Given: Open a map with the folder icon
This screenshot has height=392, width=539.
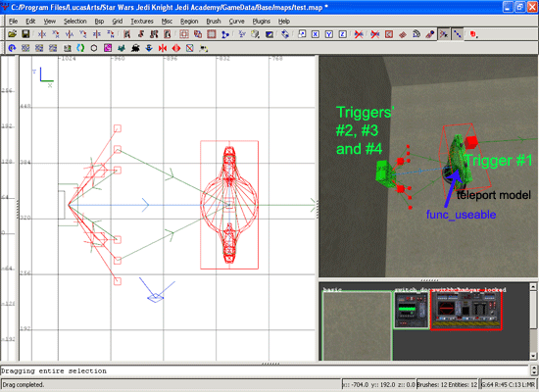Looking at the screenshot, I should click(x=13, y=34).
